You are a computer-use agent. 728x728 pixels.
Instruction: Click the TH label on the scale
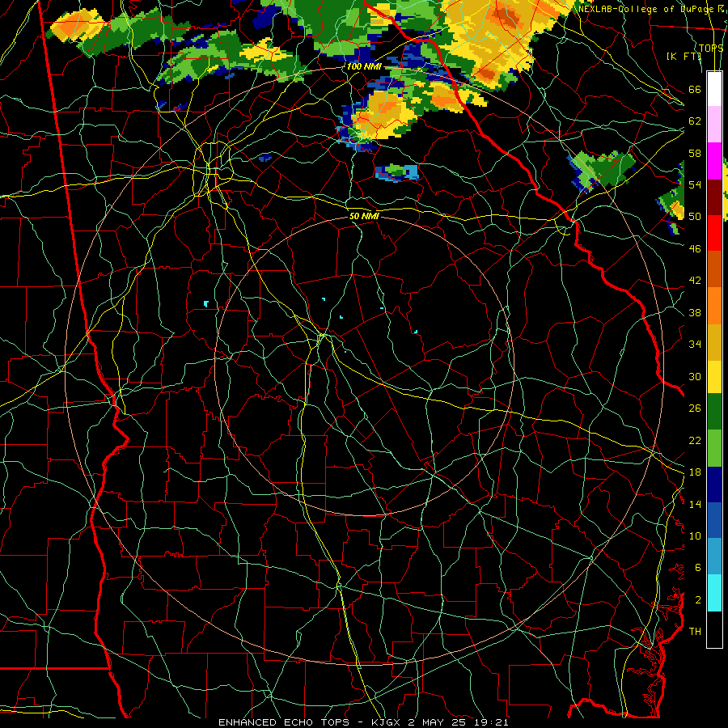[695, 631]
